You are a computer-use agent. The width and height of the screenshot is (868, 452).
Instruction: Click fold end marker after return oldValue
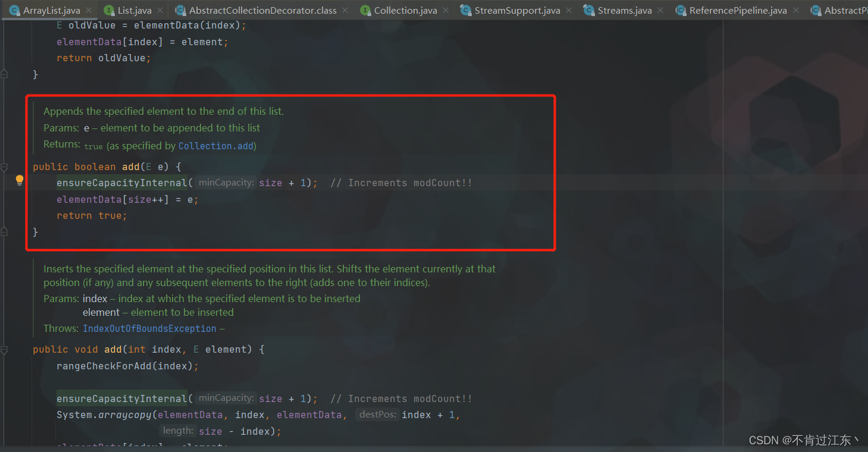point(4,74)
